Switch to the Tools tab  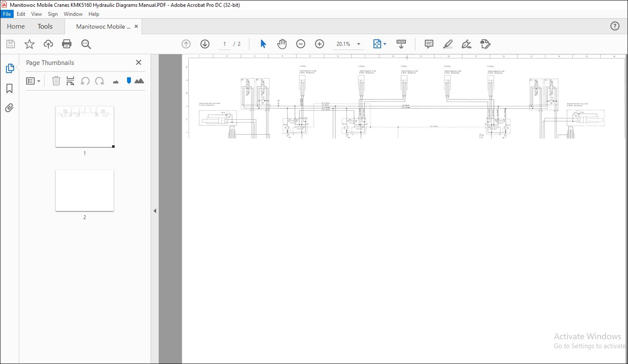coord(45,26)
